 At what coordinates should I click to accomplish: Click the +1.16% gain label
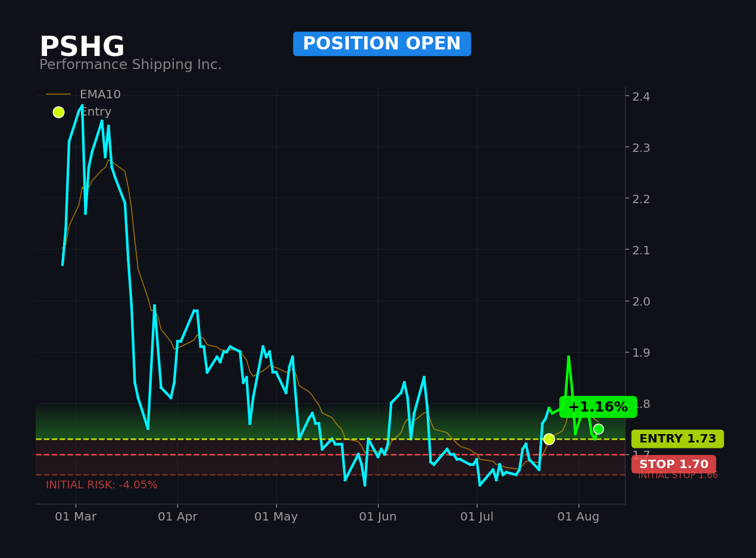[598, 407]
